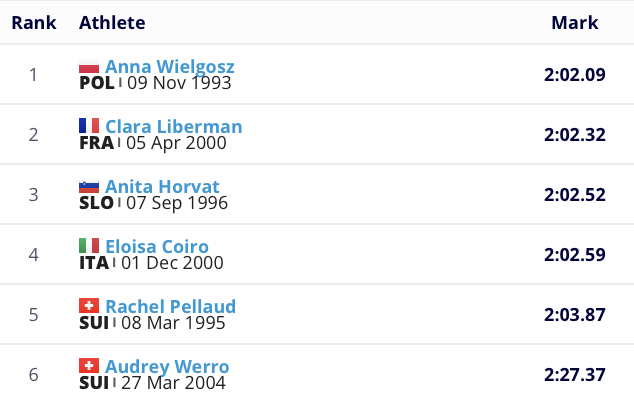Click the Rank column header

click(x=33, y=22)
